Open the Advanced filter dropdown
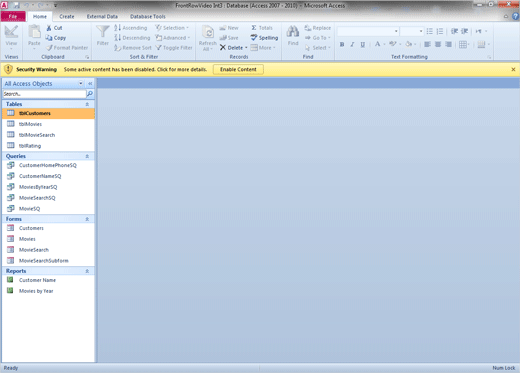Image resolution: width=520 pixels, height=373 pixels. [x=173, y=38]
